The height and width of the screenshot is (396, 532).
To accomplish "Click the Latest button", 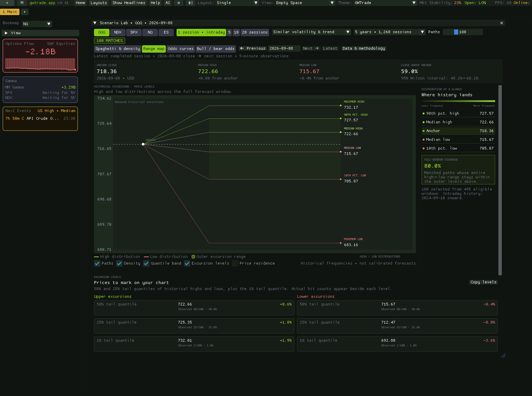I will tap(330, 48).
